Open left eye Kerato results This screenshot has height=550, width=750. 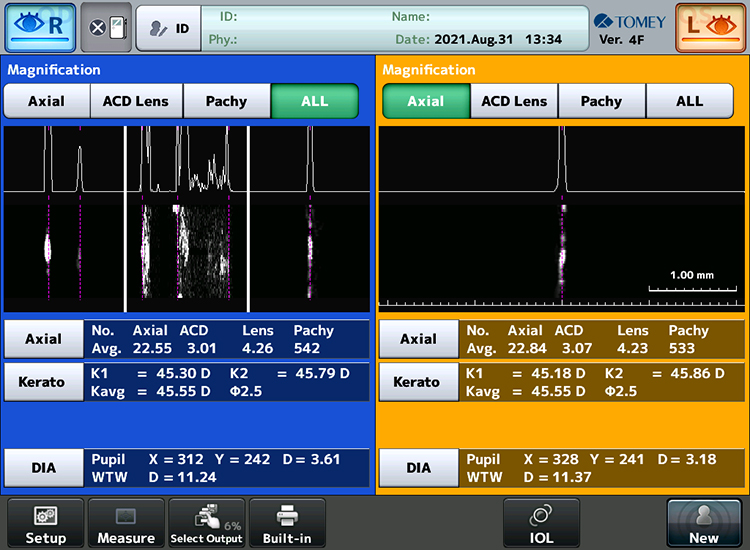[x=417, y=382]
